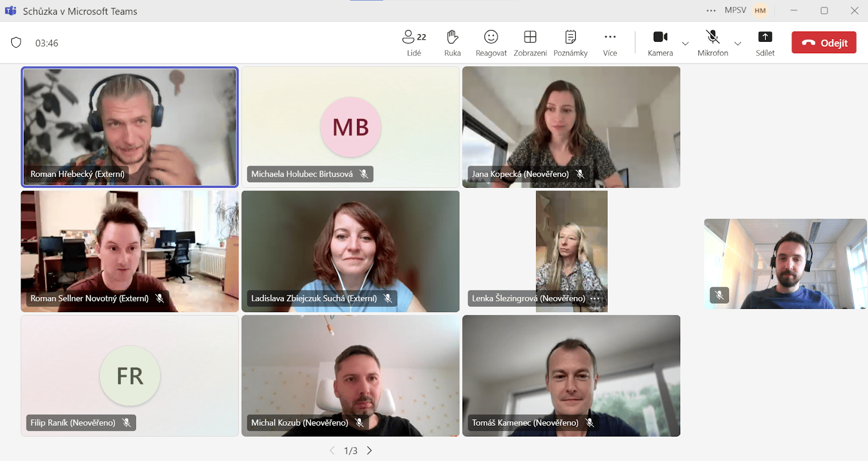
Task: Toggle the Kamera on or off
Action: tap(660, 43)
